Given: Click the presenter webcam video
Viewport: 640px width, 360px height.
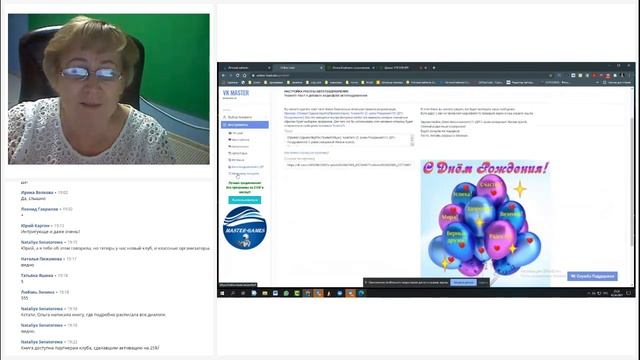Looking at the screenshot, I should (109, 89).
